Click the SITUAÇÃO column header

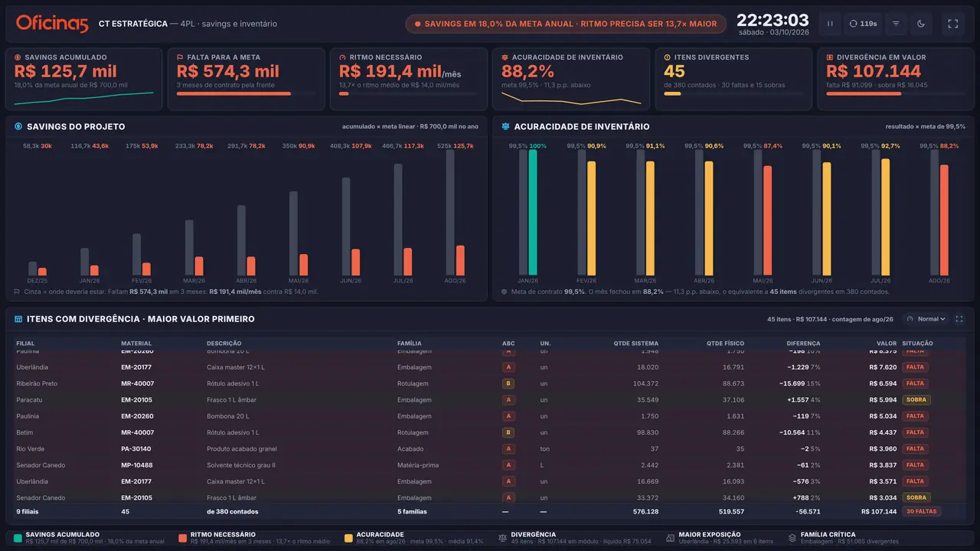(917, 344)
